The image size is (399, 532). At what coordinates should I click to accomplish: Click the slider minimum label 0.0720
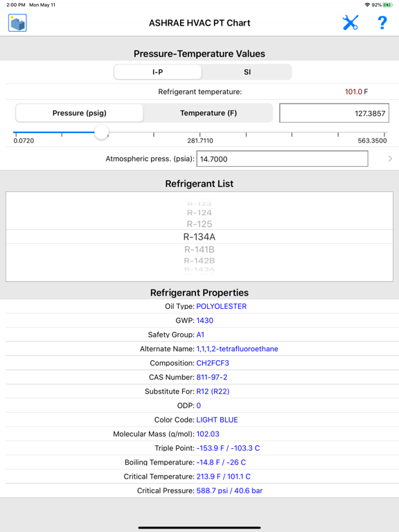coord(24,141)
